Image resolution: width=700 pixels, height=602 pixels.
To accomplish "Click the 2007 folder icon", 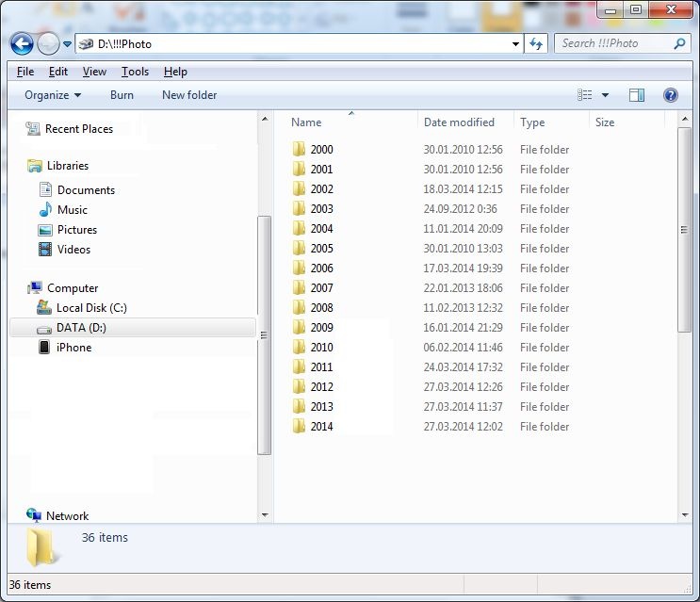I will 299,288.
